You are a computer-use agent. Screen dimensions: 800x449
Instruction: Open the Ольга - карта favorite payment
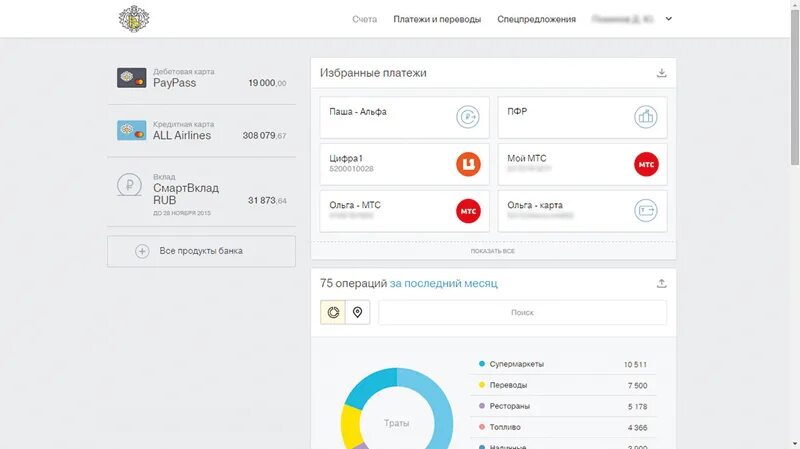(x=582, y=211)
